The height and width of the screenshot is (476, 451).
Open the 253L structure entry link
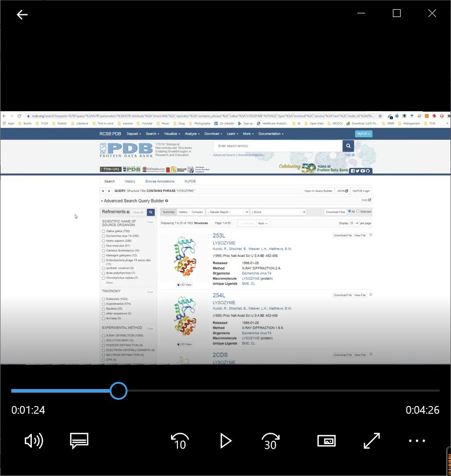click(x=219, y=236)
